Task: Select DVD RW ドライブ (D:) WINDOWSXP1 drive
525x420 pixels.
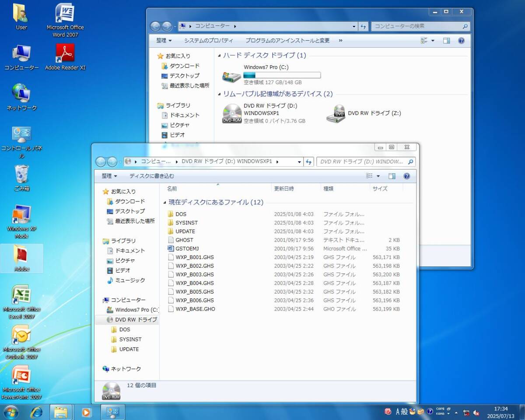Action: [263, 113]
